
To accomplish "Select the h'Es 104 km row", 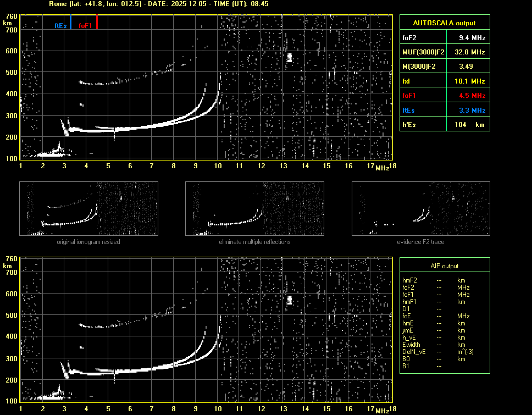I will (x=444, y=124).
